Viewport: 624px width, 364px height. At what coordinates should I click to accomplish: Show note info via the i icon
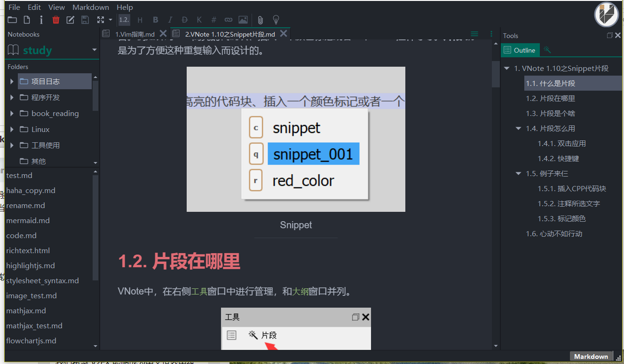(41, 20)
